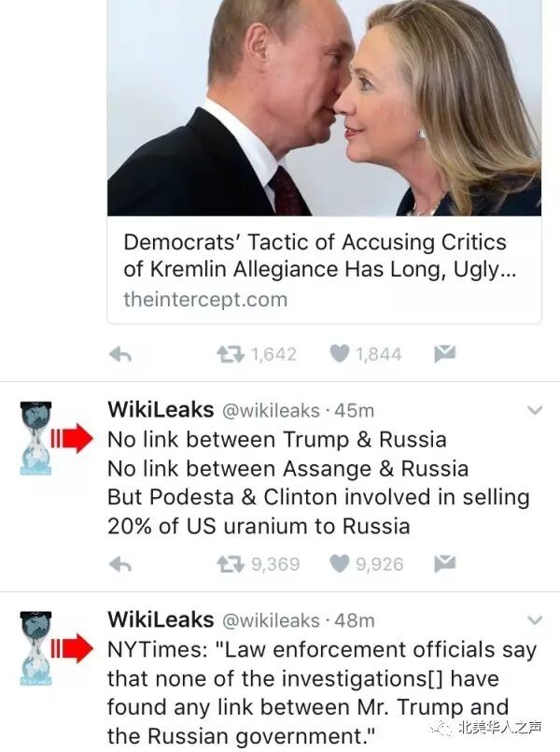The width and height of the screenshot is (560, 752).
Task: Expand options chevron on the 48m tweet
Action: coord(535,620)
